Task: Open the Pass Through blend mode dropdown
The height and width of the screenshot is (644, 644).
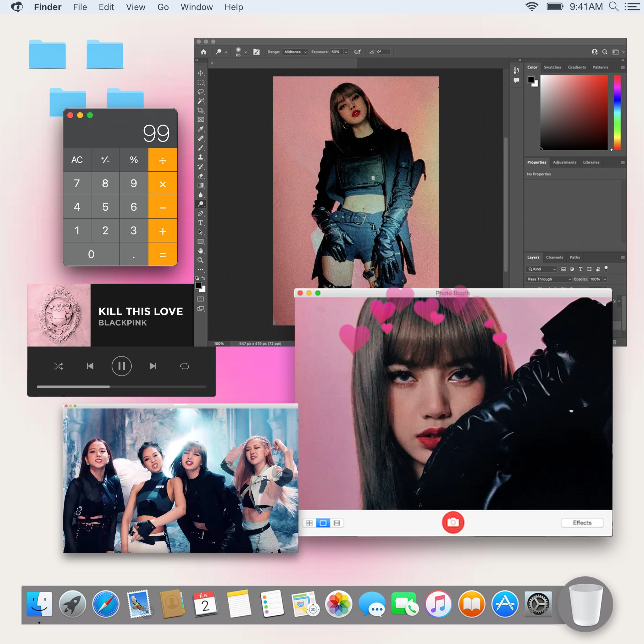Action: (548, 279)
